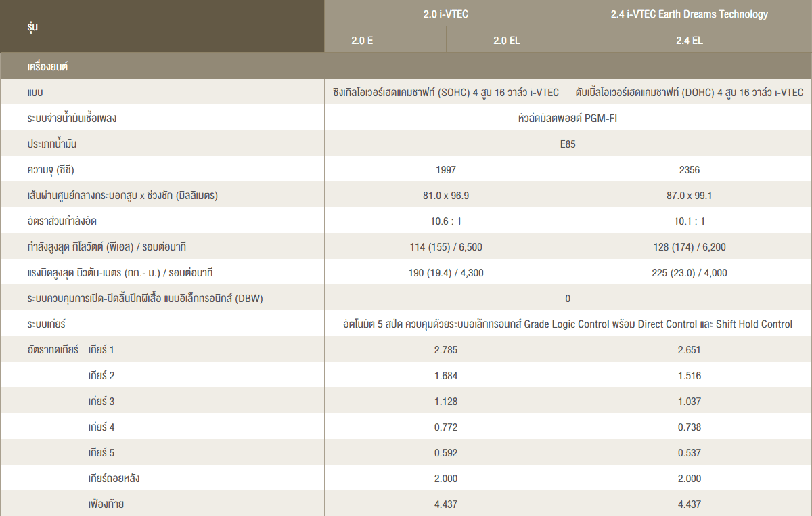Image resolution: width=812 pixels, height=516 pixels.
Task: Select the 0 value in DBW row
Action: tap(568, 299)
